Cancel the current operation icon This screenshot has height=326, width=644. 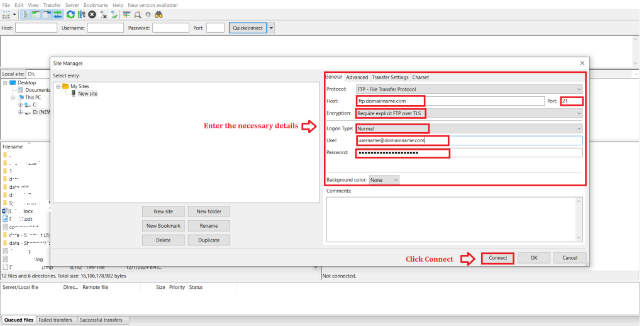click(x=92, y=14)
